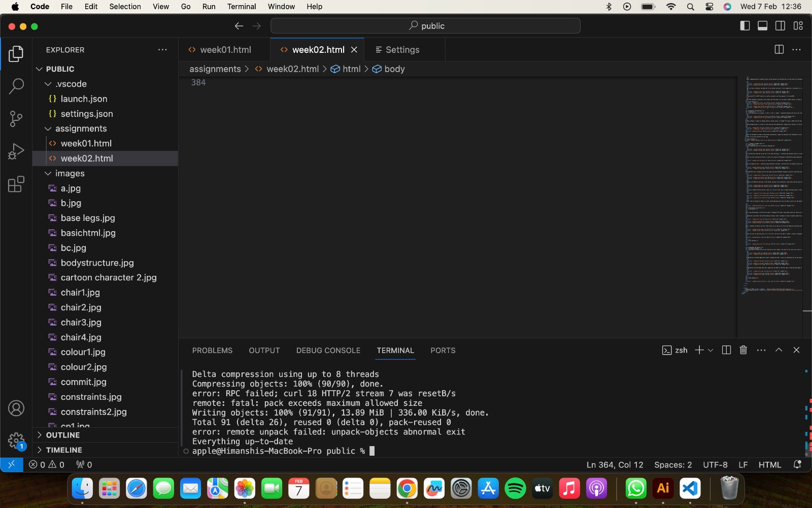This screenshot has height=508, width=812.
Task: Open the Manage gear menu
Action: 16,440
